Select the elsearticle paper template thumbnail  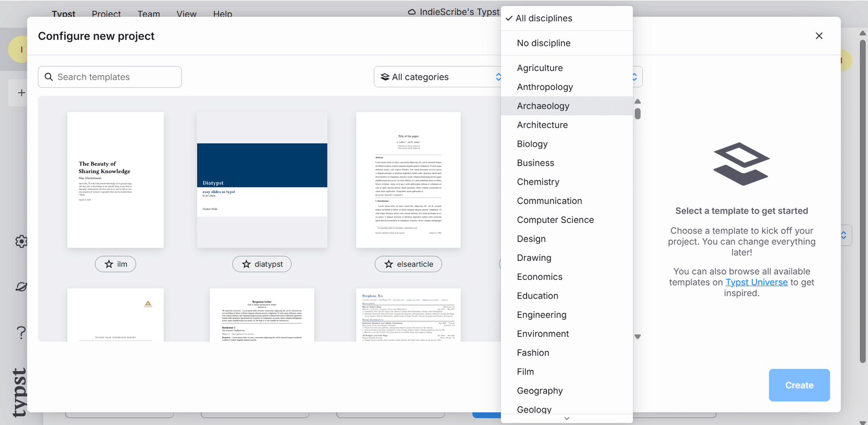(408, 180)
